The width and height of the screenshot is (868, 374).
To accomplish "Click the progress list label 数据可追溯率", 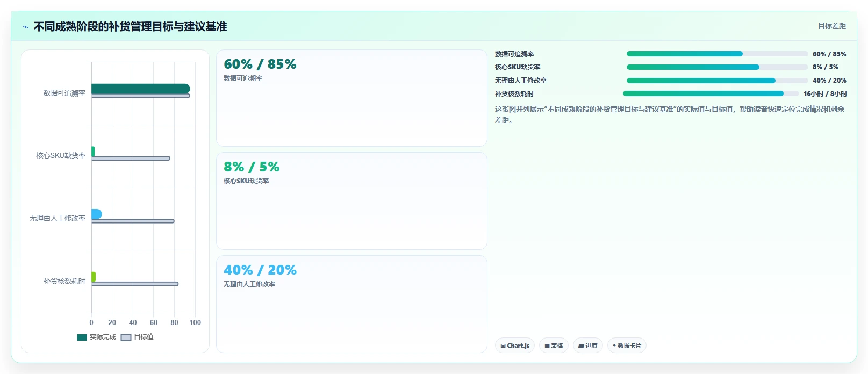I will click(x=514, y=54).
